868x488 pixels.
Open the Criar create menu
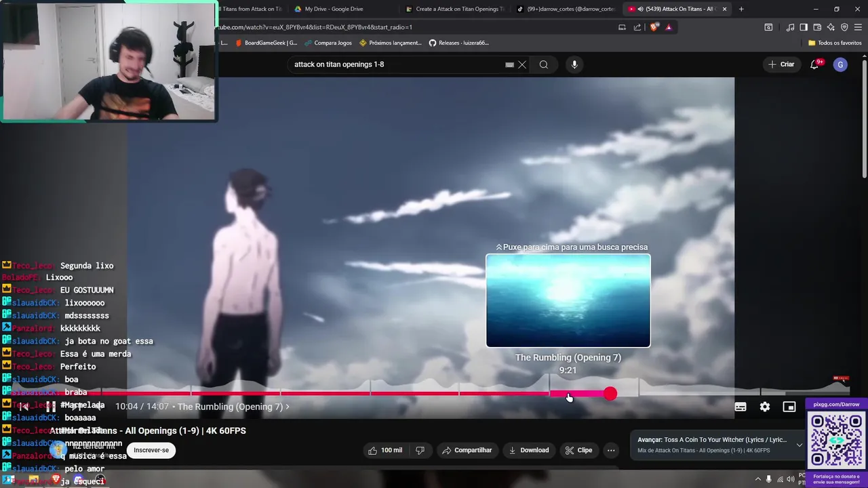(x=781, y=64)
